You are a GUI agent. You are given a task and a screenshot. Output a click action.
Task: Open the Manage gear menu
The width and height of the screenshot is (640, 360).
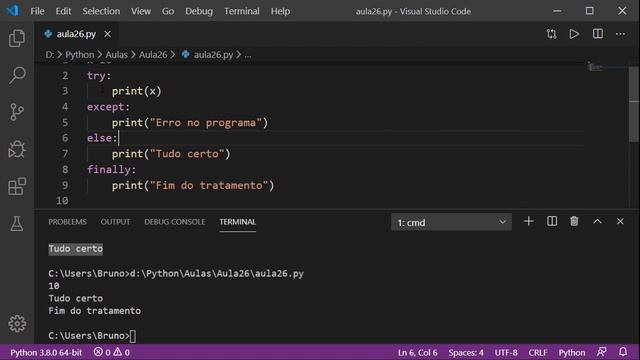point(17,324)
